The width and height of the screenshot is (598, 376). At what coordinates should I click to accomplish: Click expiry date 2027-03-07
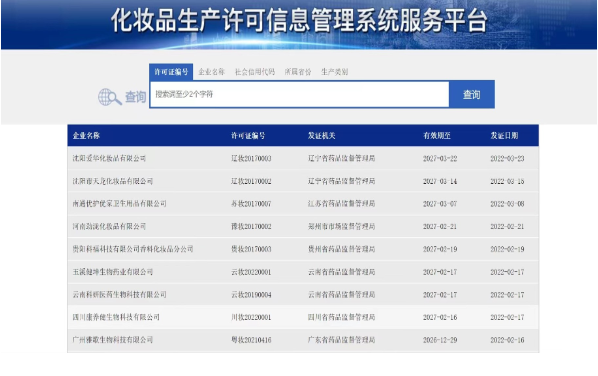tap(440, 204)
